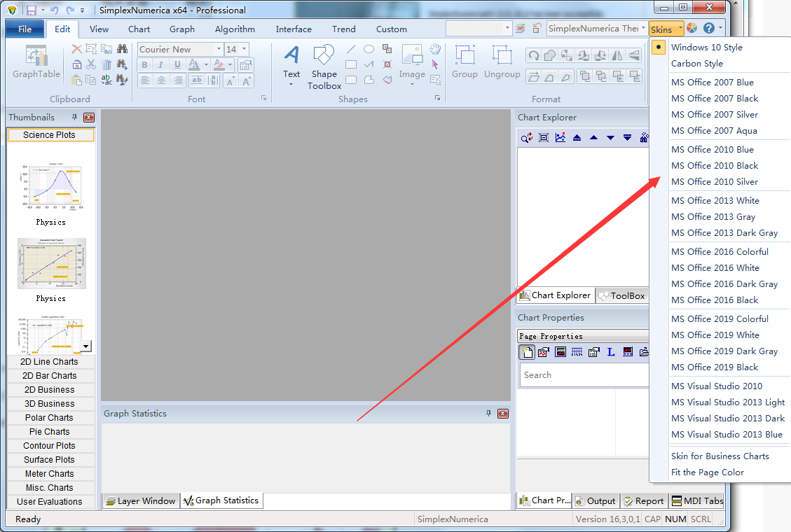This screenshot has width=791, height=532.
Task: Toggle Bold formatting
Action: pos(145,64)
